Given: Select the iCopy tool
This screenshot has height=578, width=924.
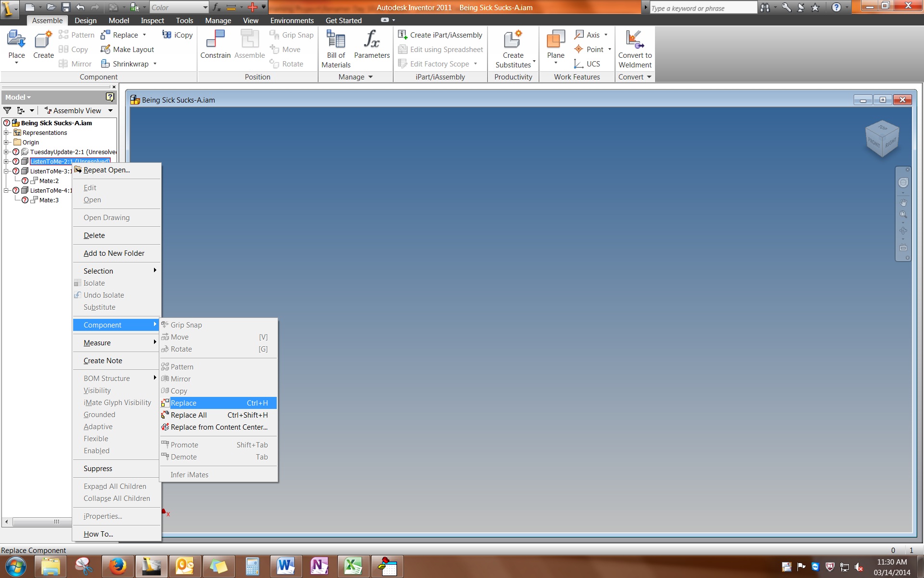Looking at the screenshot, I should click(x=178, y=35).
